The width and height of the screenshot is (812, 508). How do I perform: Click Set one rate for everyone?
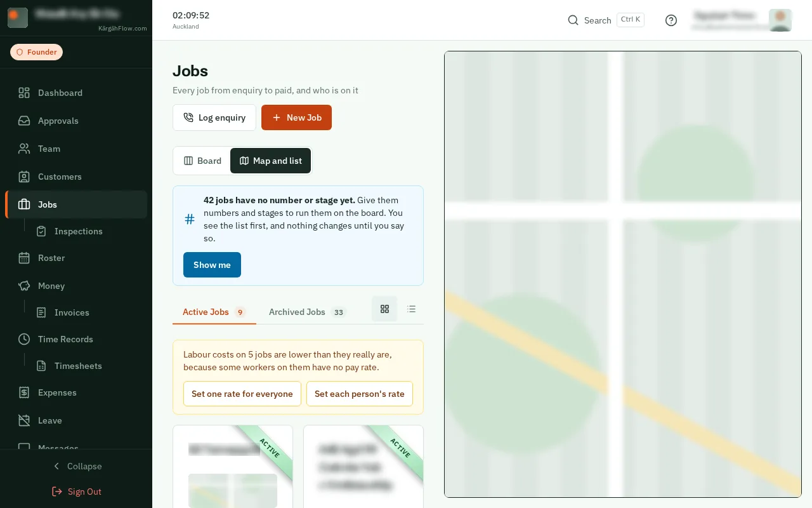[x=242, y=394]
